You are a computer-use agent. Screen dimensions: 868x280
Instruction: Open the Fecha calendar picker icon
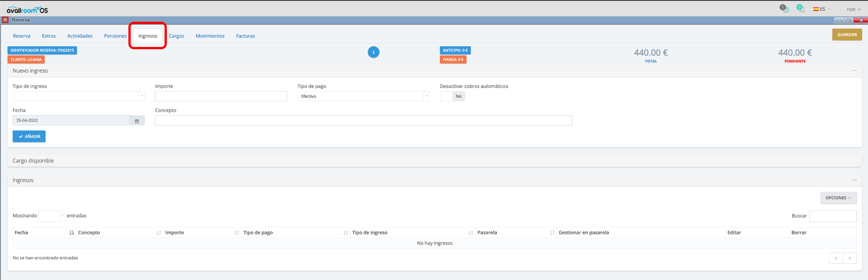pyautogui.click(x=137, y=121)
